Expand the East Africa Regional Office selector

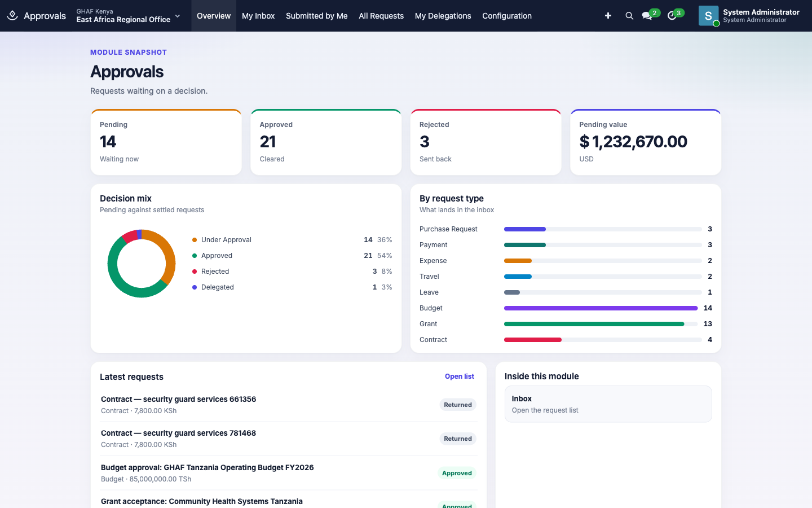pos(129,16)
